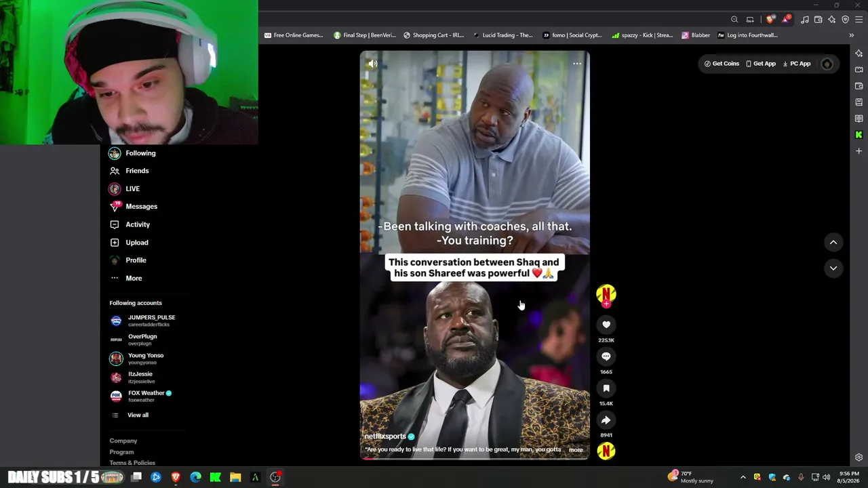Show hidden system tray icons

point(743,477)
